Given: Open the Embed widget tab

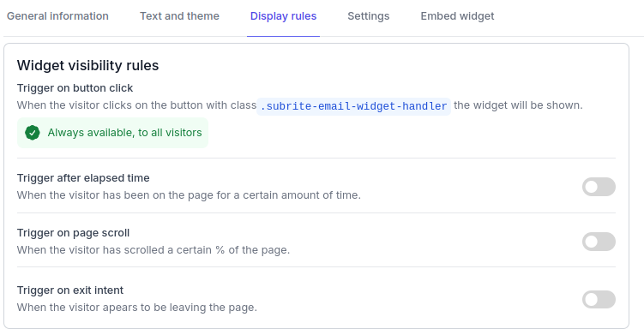Looking at the screenshot, I should [x=457, y=16].
